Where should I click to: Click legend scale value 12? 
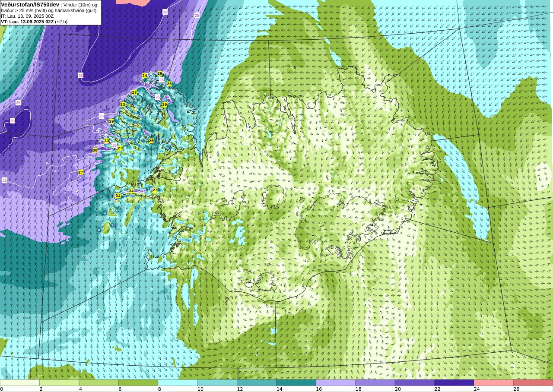240,389
